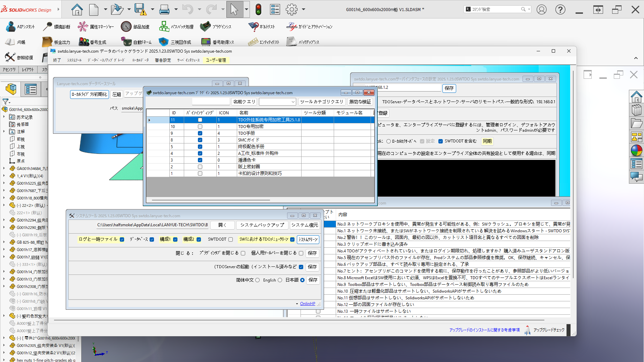Open the 警告設定 menu item
This screenshot has width=644, height=362.
tap(163, 60)
